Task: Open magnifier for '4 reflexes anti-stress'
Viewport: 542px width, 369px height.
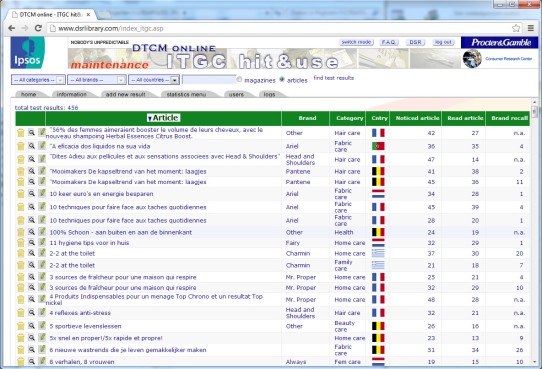Action: (x=31, y=312)
